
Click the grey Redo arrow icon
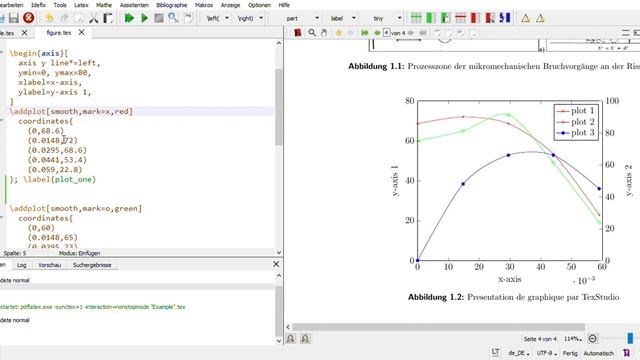(64, 18)
